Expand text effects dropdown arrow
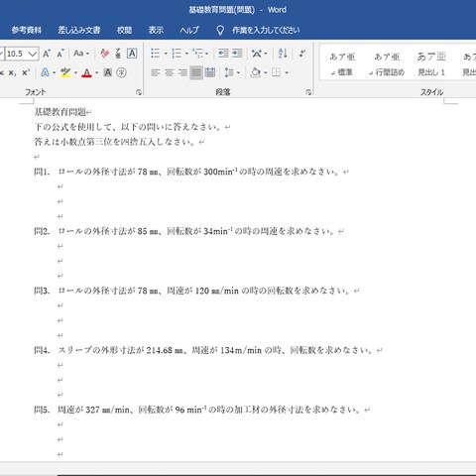Screen dimensions: 476x476 point(54,72)
